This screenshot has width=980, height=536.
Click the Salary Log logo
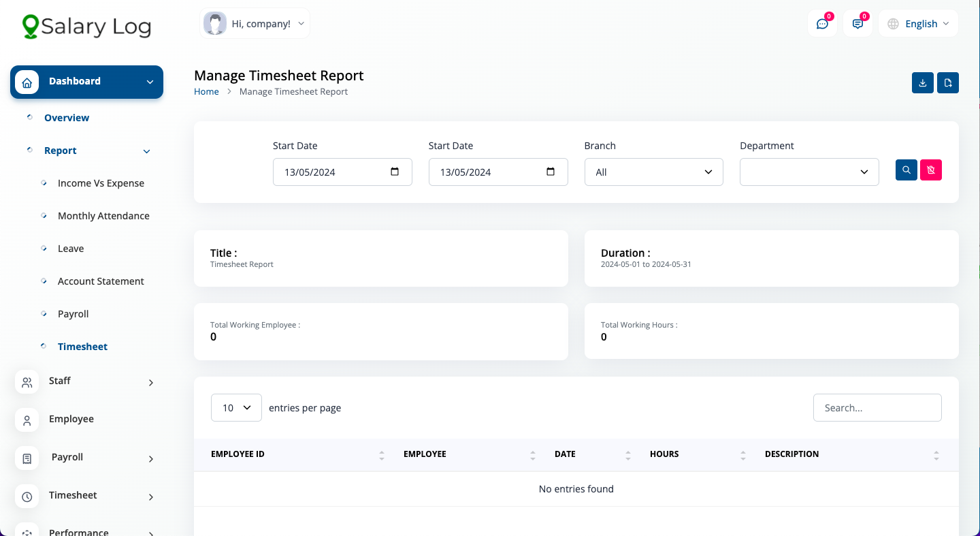[x=86, y=27]
